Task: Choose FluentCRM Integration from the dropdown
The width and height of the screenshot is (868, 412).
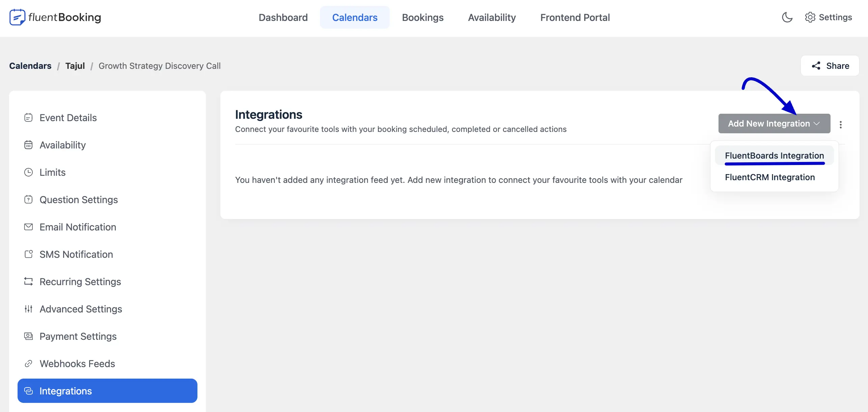Action: point(774,177)
